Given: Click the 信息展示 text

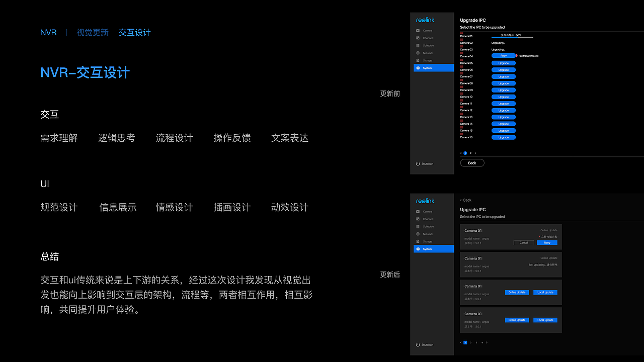Looking at the screenshot, I should click(118, 207).
